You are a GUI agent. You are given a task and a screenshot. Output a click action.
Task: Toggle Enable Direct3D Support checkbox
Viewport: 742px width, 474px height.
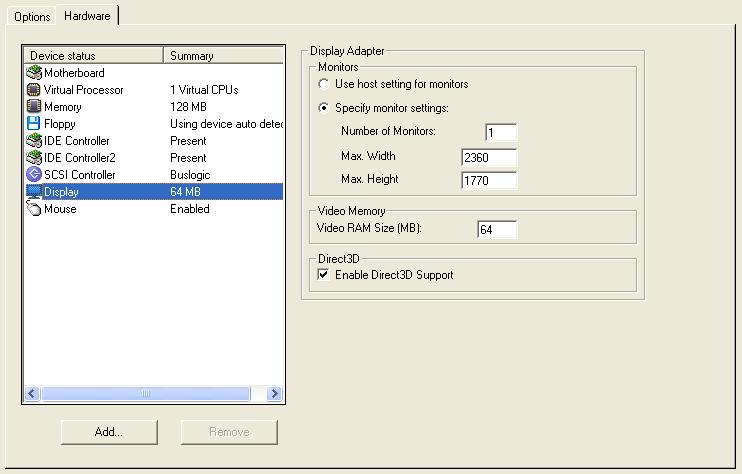click(x=323, y=274)
